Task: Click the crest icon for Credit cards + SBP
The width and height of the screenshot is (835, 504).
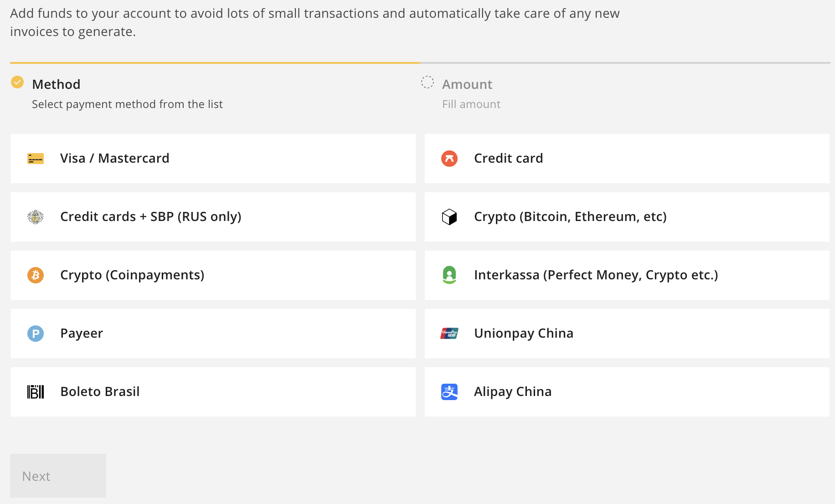Action: (x=35, y=217)
